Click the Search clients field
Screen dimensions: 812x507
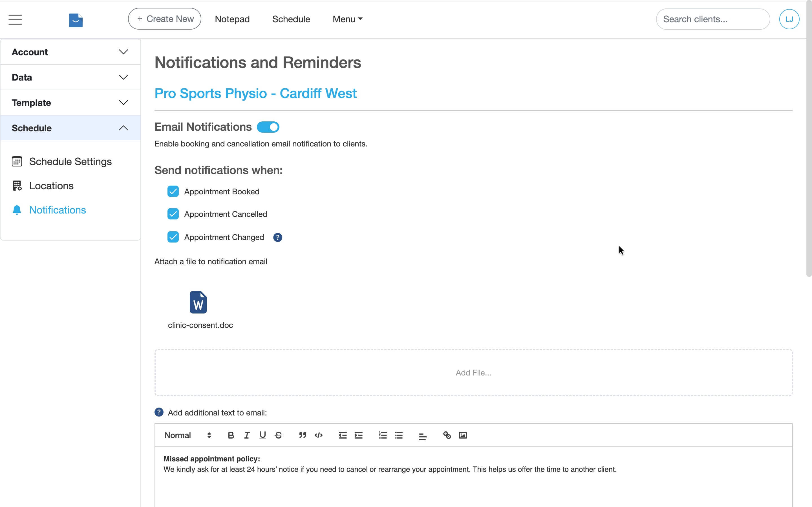coord(712,19)
